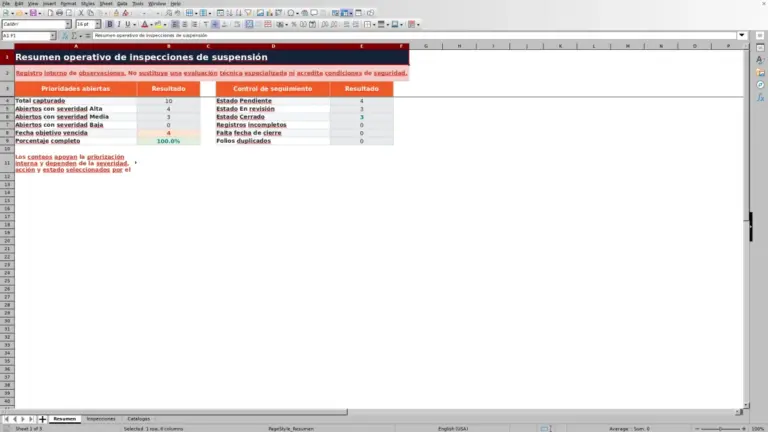The height and width of the screenshot is (432, 768).
Task: Open the Underline style dropdown arrow
Action: 135,24
